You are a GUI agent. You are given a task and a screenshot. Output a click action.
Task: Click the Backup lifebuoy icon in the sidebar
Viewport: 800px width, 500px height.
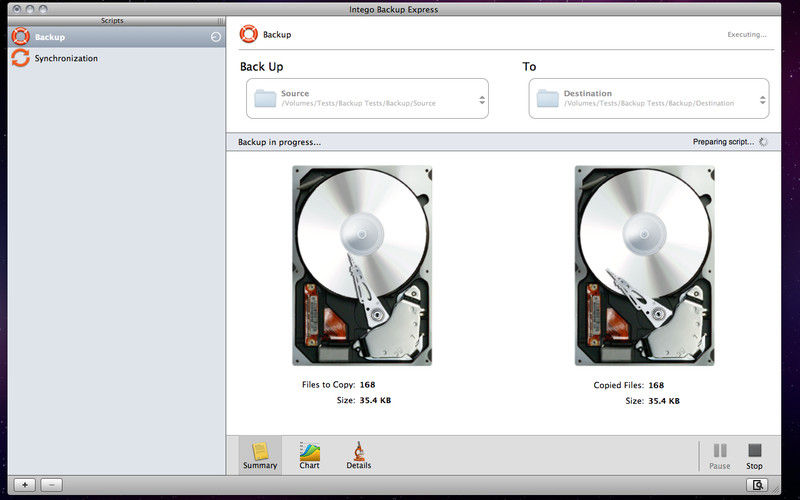coord(20,37)
